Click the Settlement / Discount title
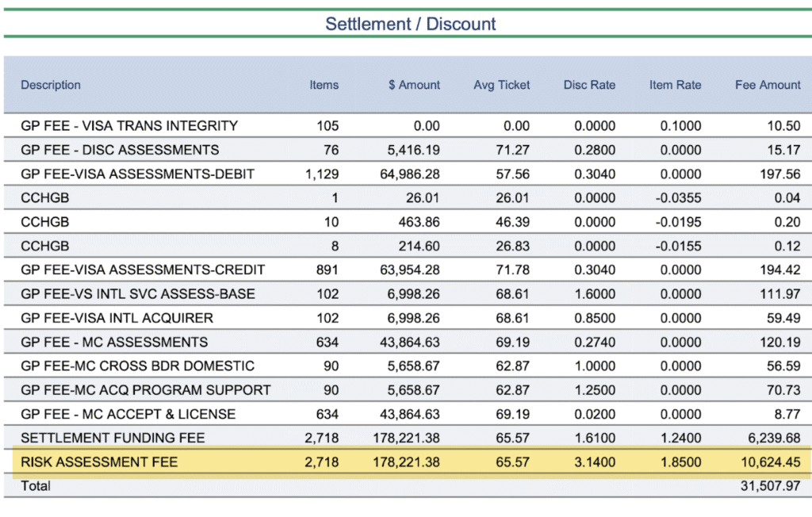This screenshot has width=812, height=517. pyautogui.click(x=410, y=24)
